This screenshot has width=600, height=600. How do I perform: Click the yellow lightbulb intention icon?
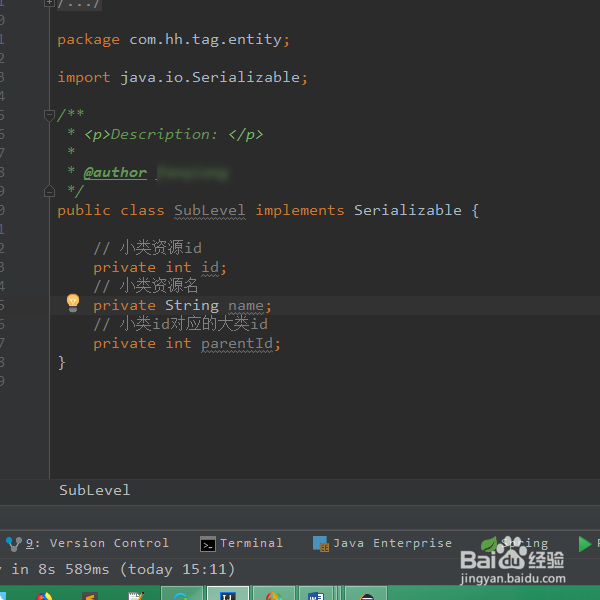73,303
